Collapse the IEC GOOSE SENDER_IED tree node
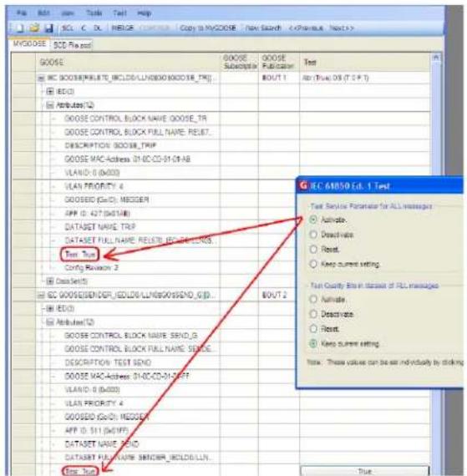The image size is (467, 476). coord(41,295)
